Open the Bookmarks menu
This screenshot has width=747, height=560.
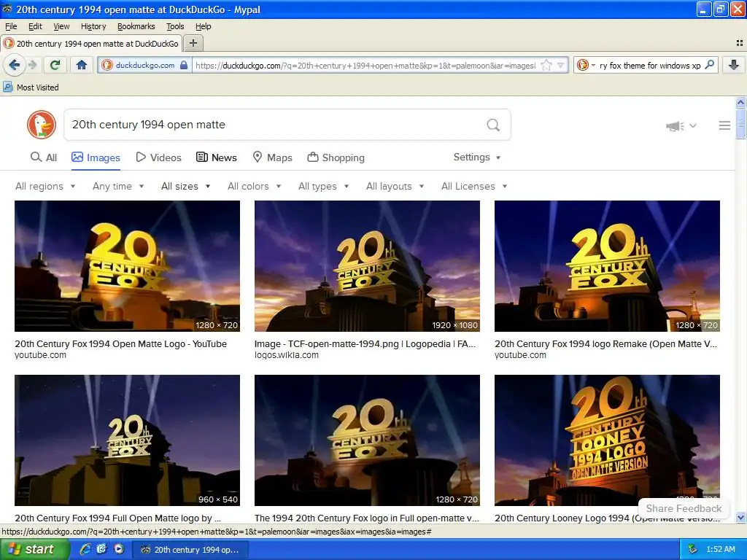click(136, 26)
